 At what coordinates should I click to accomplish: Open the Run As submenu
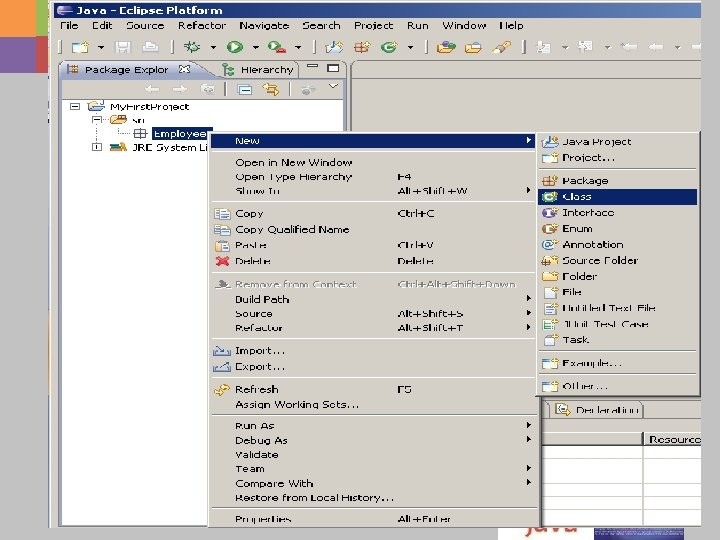(373, 426)
